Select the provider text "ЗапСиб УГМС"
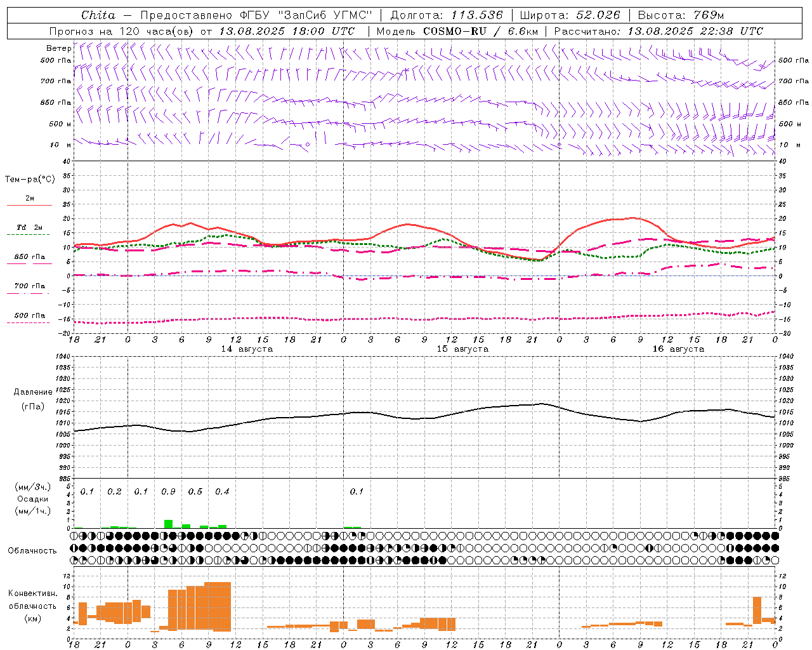812x650 pixels. point(325,15)
